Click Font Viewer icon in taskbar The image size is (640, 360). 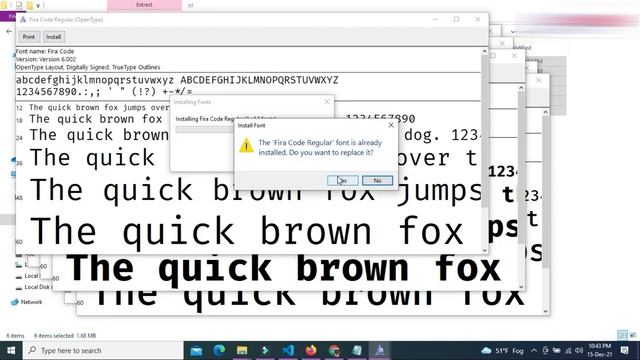click(x=380, y=351)
